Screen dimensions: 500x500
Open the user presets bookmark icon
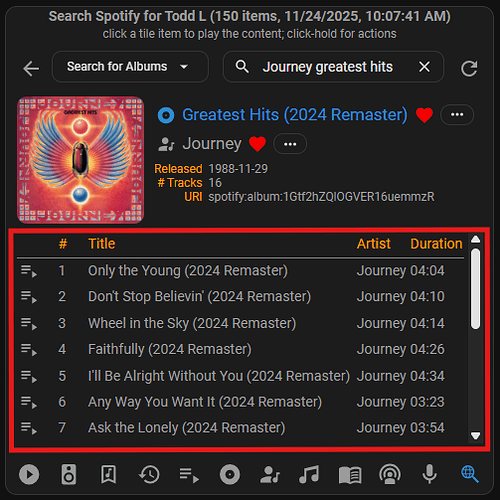[109, 474]
